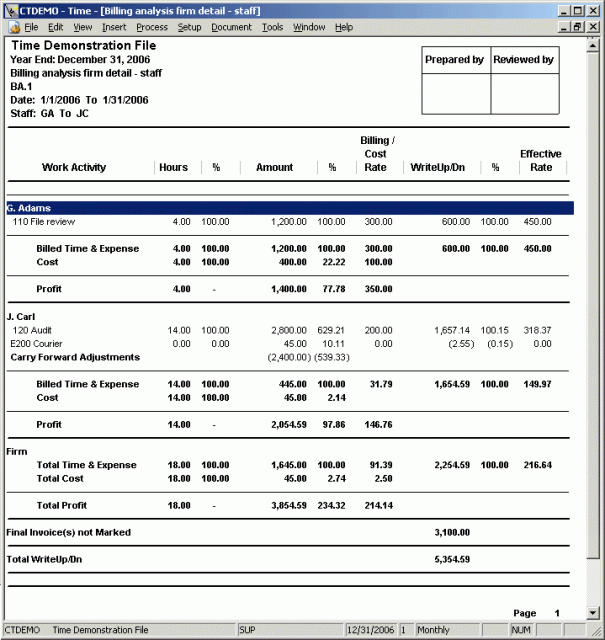Click the 12/31/2006 date in status bar
Viewport: 605px width, 640px height.
[x=370, y=630]
